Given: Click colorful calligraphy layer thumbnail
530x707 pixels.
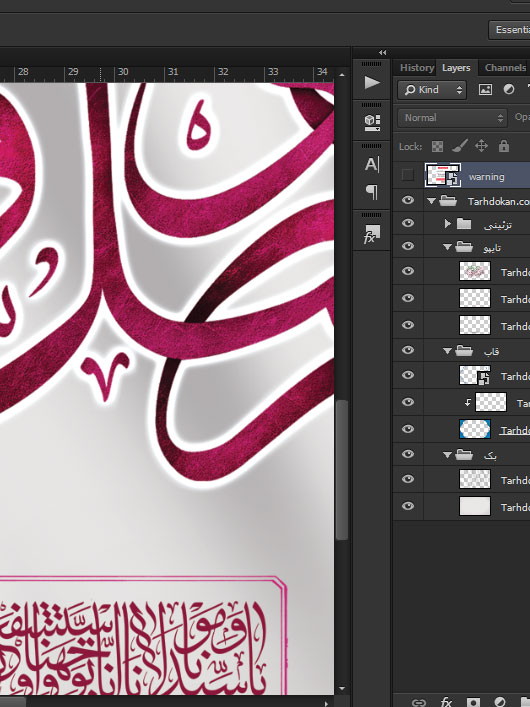Looking at the screenshot, I should 475,271.
